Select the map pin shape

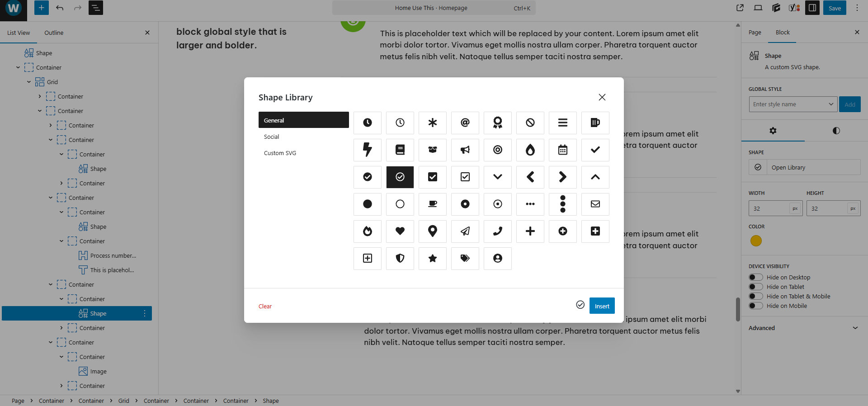click(x=432, y=231)
